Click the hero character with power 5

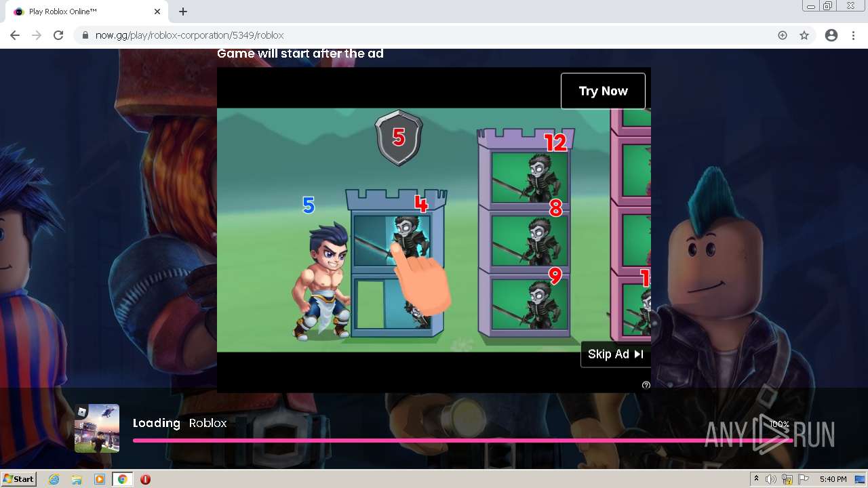coord(322,281)
